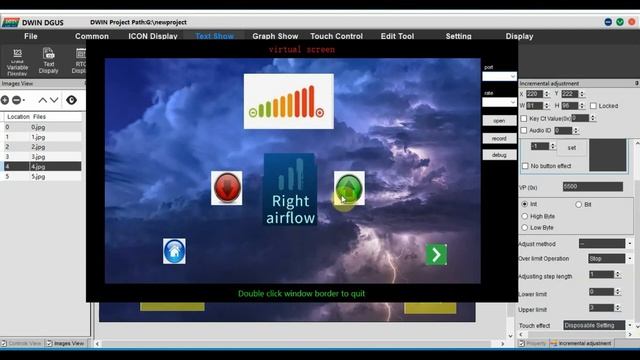
Task: Add an image with the plus icon
Action: (x=4, y=100)
